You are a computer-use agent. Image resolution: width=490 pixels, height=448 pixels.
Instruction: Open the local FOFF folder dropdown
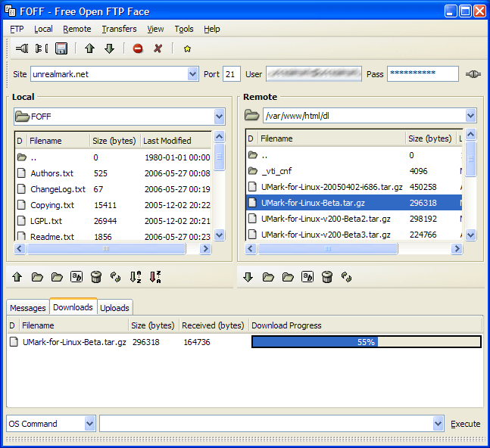[x=219, y=117]
